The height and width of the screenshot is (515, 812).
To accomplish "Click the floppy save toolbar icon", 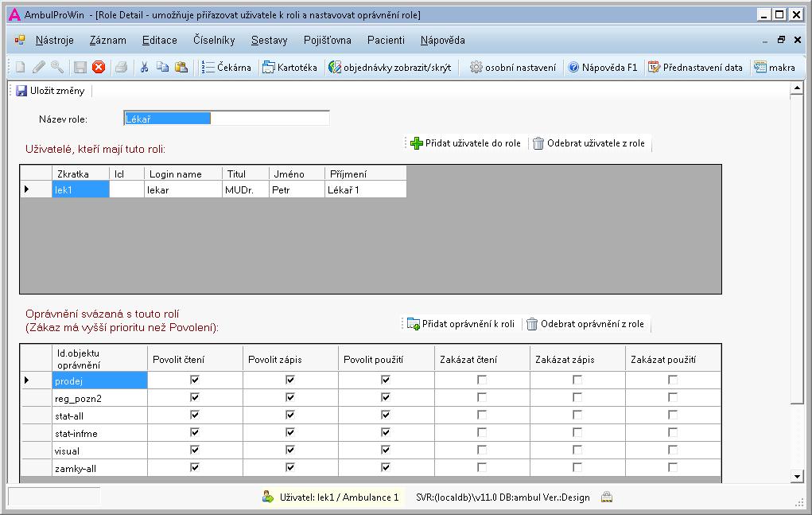I will 80,67.
